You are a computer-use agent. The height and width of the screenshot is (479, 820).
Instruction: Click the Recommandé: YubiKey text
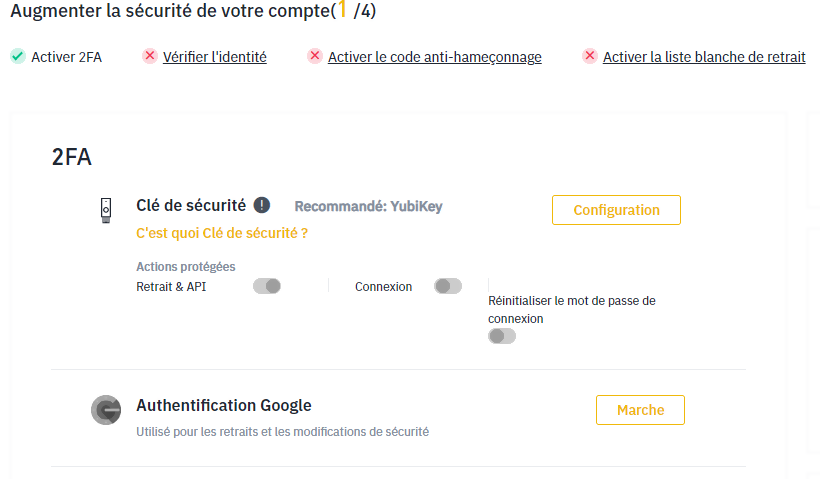click(368, 207)
